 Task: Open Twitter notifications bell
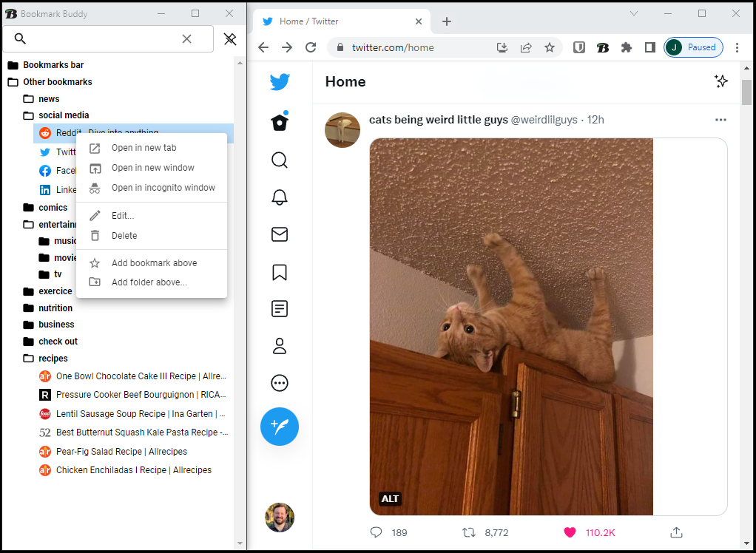[x=280, y=197]
